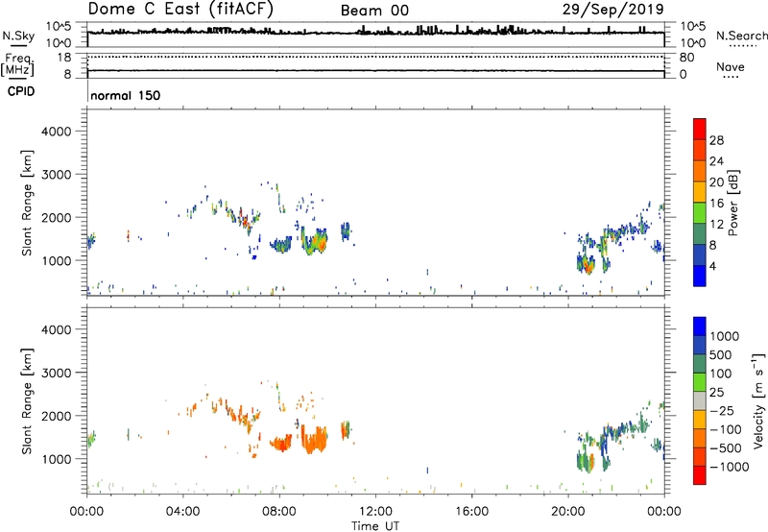
Task: Click Slant Range [km] title of velocity panel
Action: (x=27, y=401)
